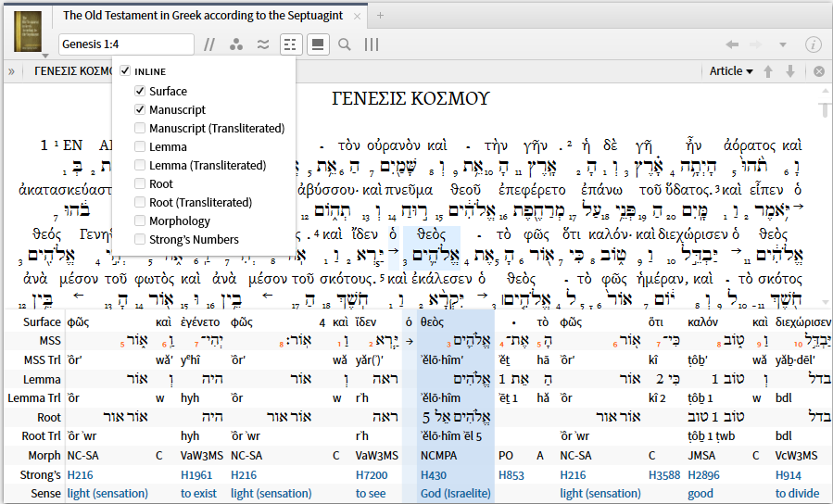Enable Manuscript (Transliterated) checkbox
Screen dimensions: 833x504
point(140,128)
